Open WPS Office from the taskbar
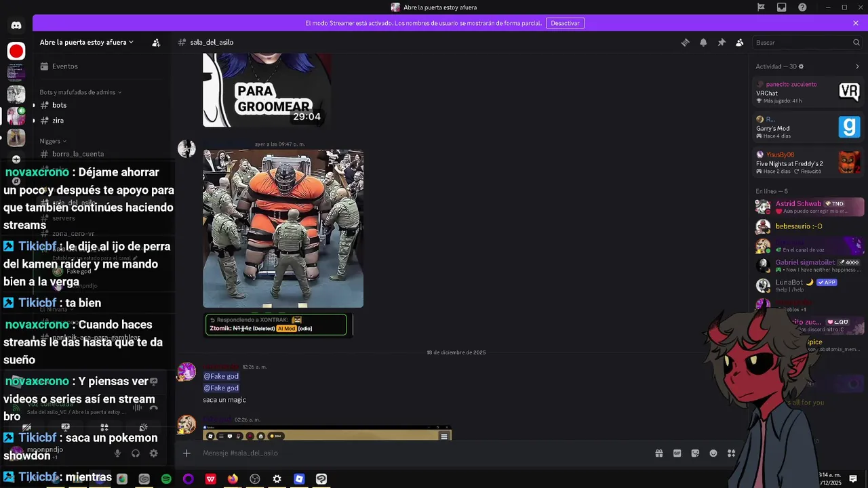The width and height of the screenshot is (868, 488). pos(211,479)
